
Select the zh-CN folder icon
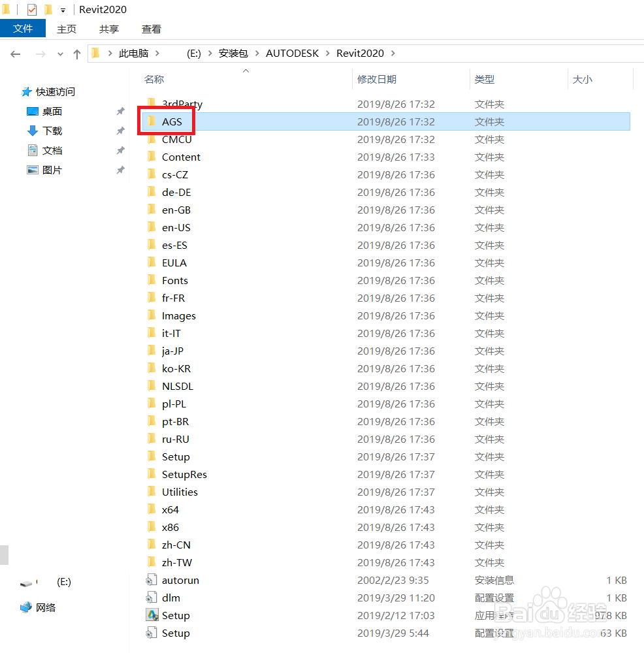[152, 545]
